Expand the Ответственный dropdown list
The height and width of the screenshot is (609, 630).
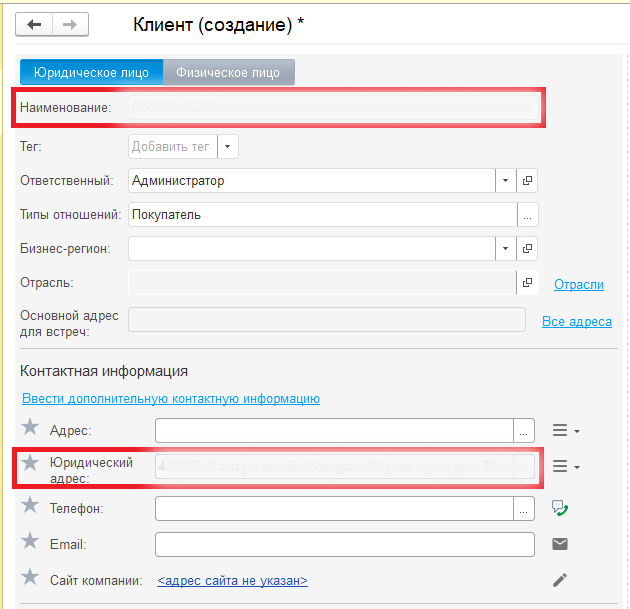[x=506, y=181]
